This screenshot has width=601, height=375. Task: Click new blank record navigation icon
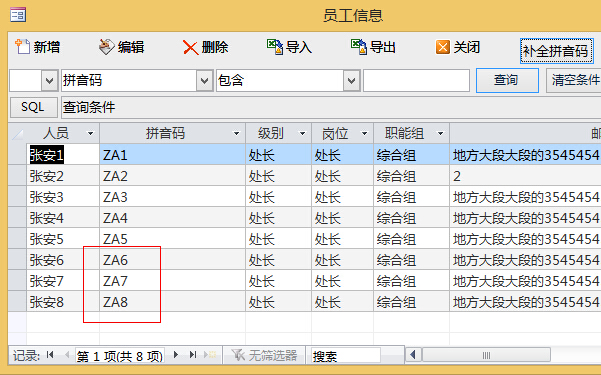210,355
